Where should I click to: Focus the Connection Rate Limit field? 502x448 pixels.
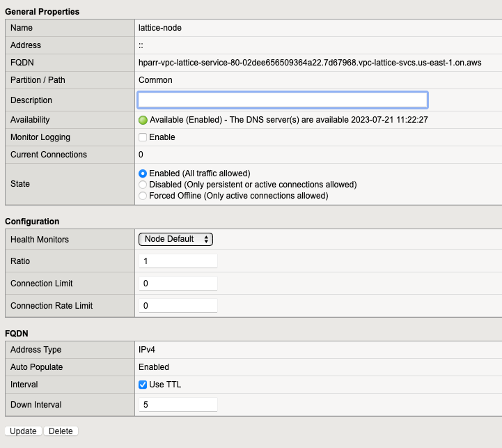178,306
